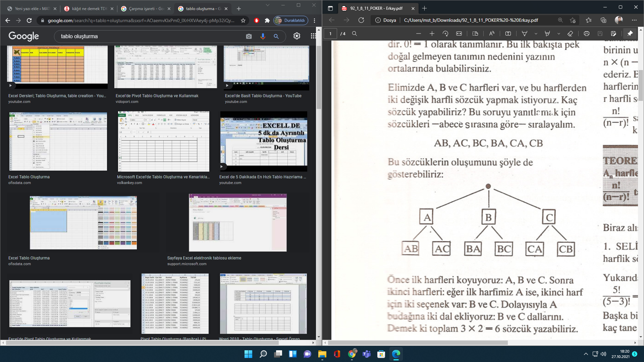Unpin the PDF toolbar
644x362 pixels.
click(630, 34)
